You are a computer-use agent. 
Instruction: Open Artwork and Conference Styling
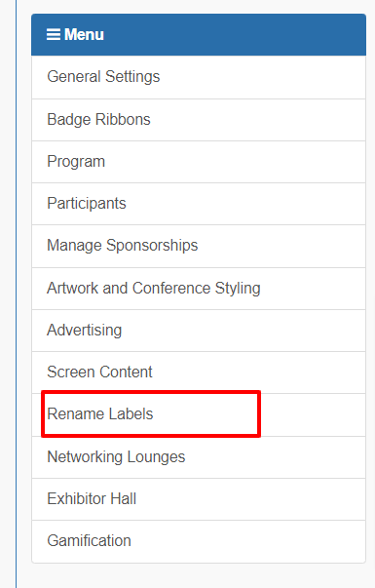click(x=199, y=289)
